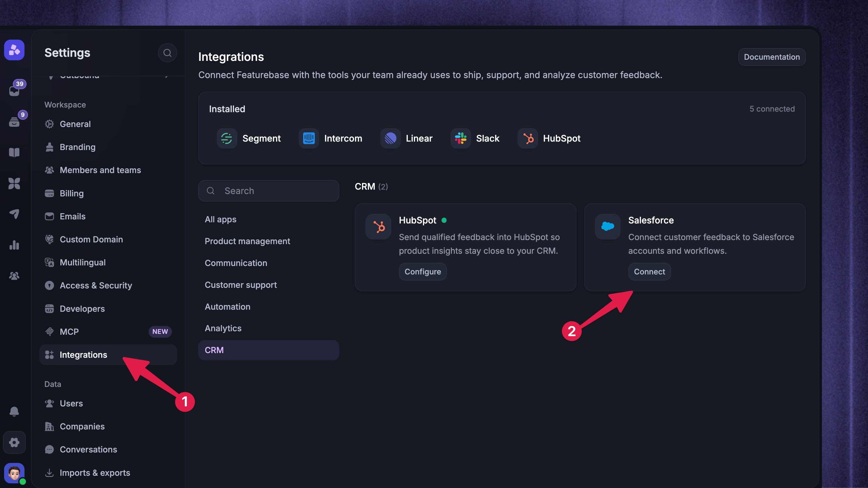
Task: Click Configure on the HubSpot card
Action: tap(423, 272)
